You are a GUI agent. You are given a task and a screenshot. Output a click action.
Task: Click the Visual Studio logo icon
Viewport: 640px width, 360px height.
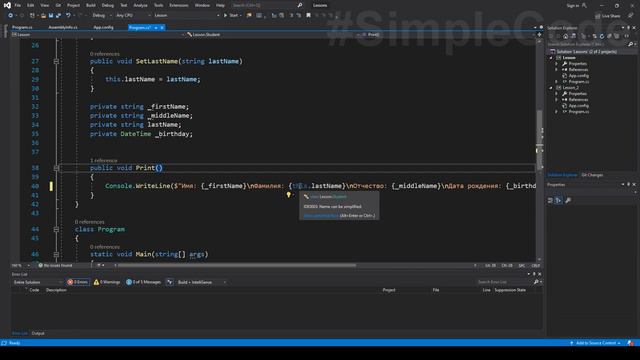pyautogui.click(x=7, y=5)
